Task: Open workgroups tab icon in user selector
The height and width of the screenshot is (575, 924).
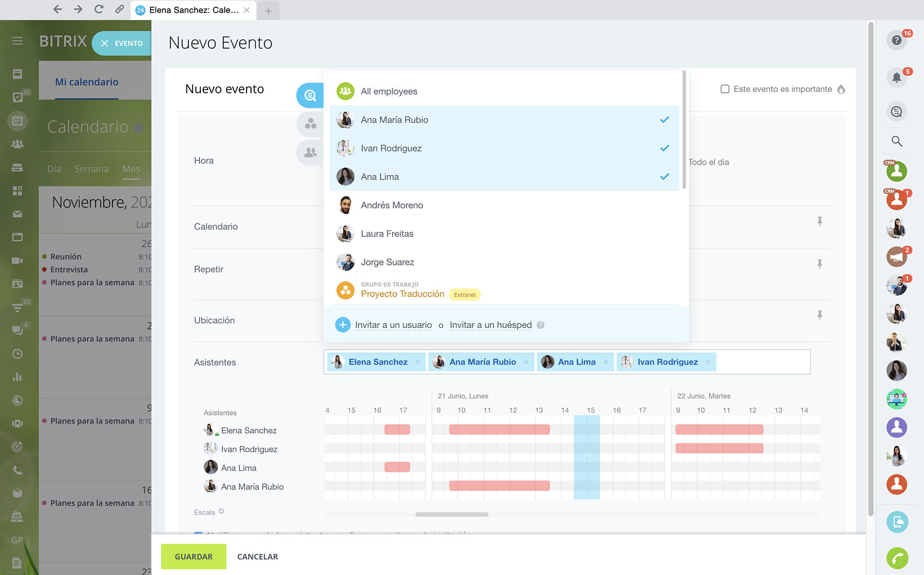Action: click(310, 124)
